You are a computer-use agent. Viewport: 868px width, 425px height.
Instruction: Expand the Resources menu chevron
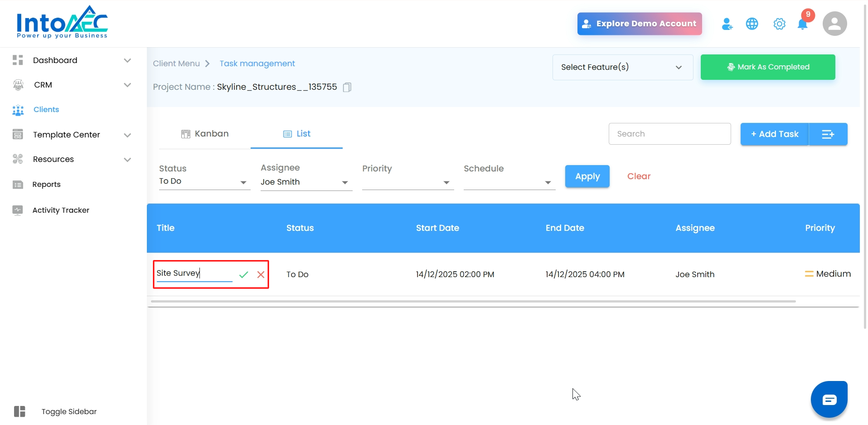click(x=127, y=160)
